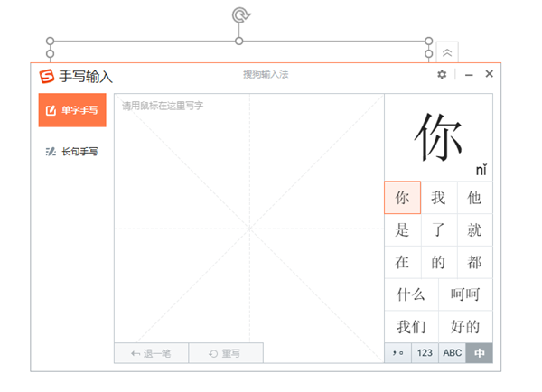Screen dimensions: 542x392
Task: Choose candidate character 都
Action: coord(474,262)
